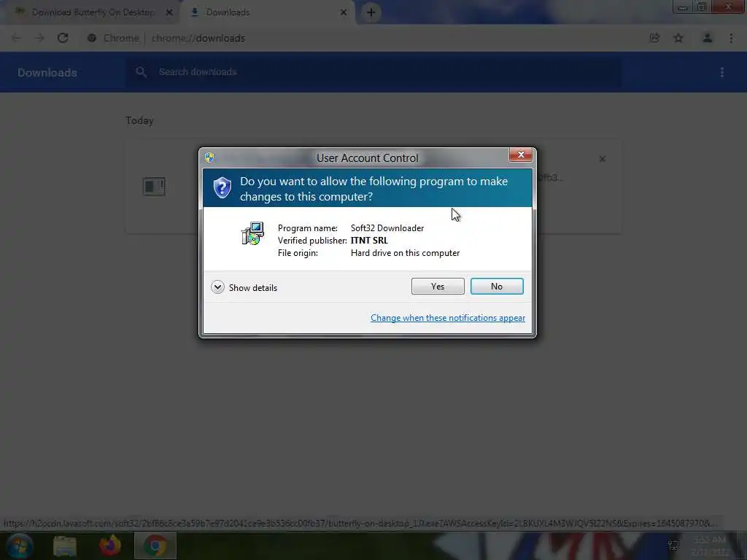This screenshot has width=747, height=560.
Task: Click the chrome://downloads address bar
Action: tap(198, 38)
